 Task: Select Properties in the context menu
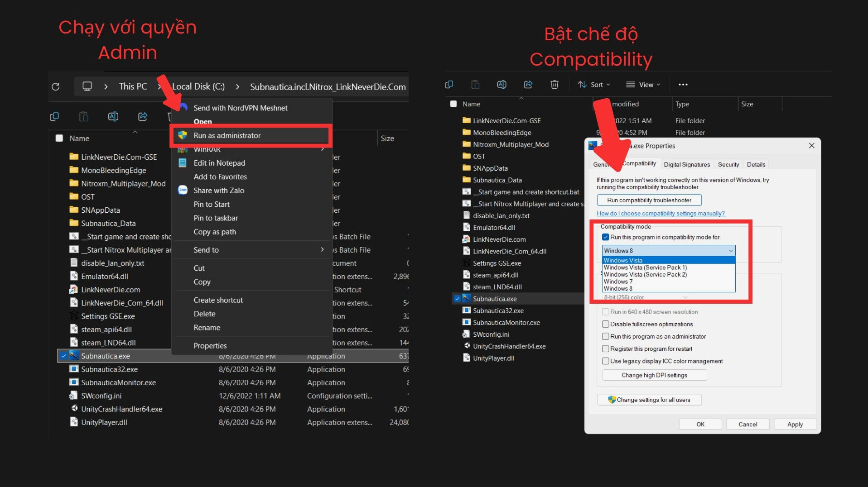210,346
